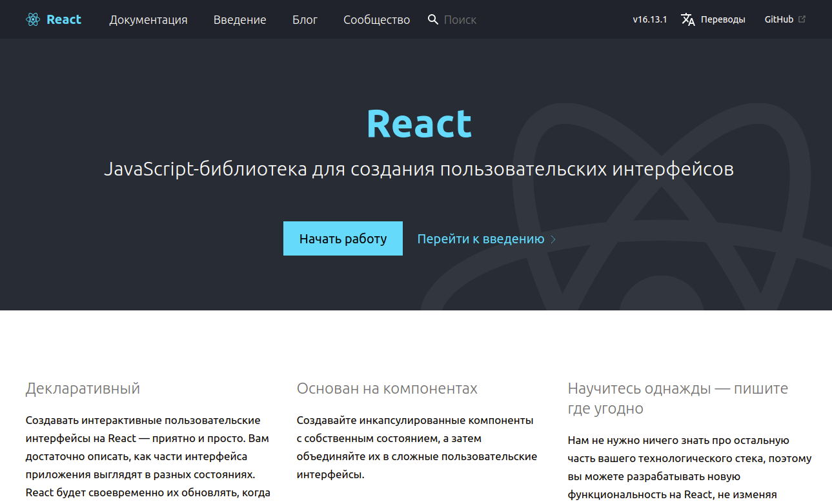Follow the Перейти к введению link
Viewport: 832px width, 504px height.
481,239
